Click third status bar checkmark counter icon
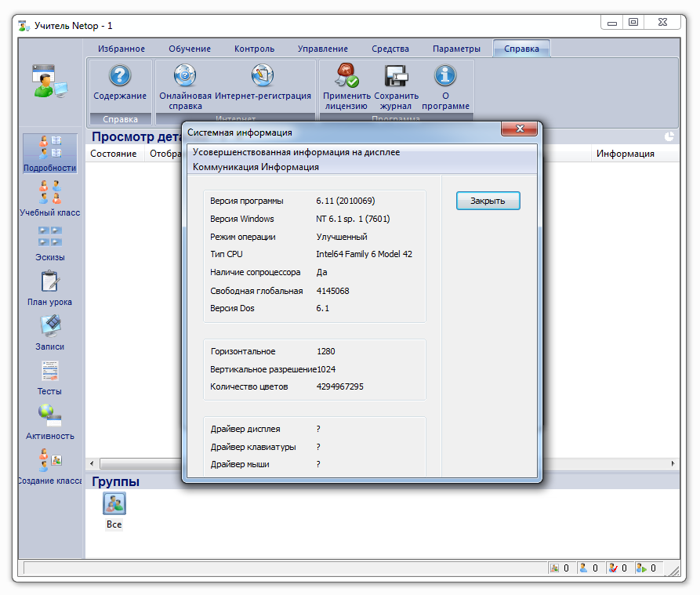 point(613,568)
